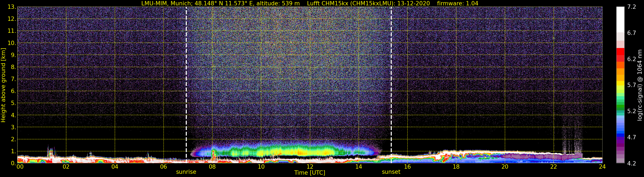Click the 'Time [UTC]' axis label

point(310,172)
